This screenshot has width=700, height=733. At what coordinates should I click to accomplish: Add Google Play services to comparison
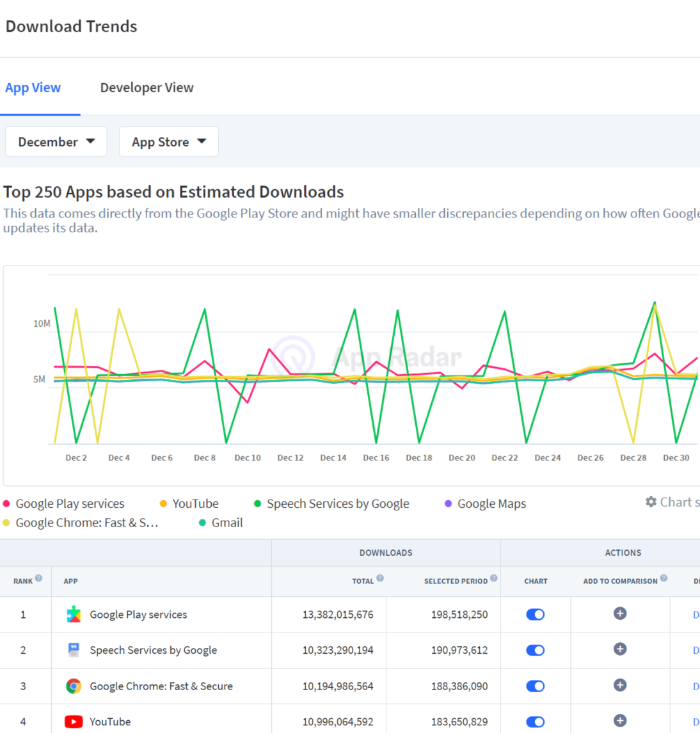click(x=620, y=613)
